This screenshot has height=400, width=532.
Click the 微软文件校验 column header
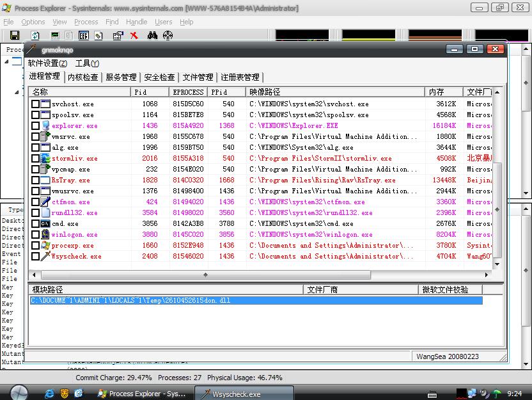pos(450,290)
